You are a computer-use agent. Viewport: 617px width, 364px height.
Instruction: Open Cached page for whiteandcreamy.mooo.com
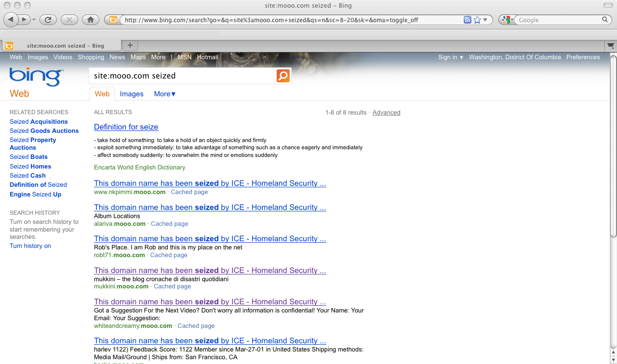(196, 326)
